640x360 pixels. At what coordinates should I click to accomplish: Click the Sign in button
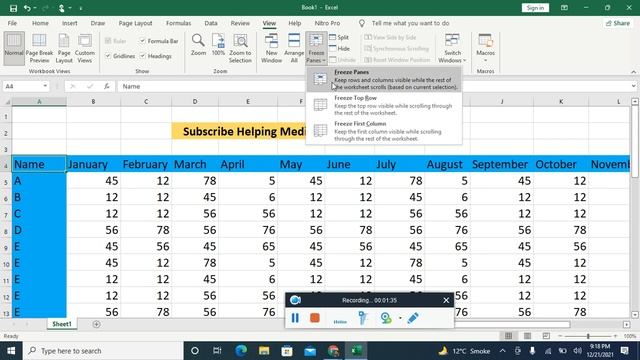[x=535, y=8]
